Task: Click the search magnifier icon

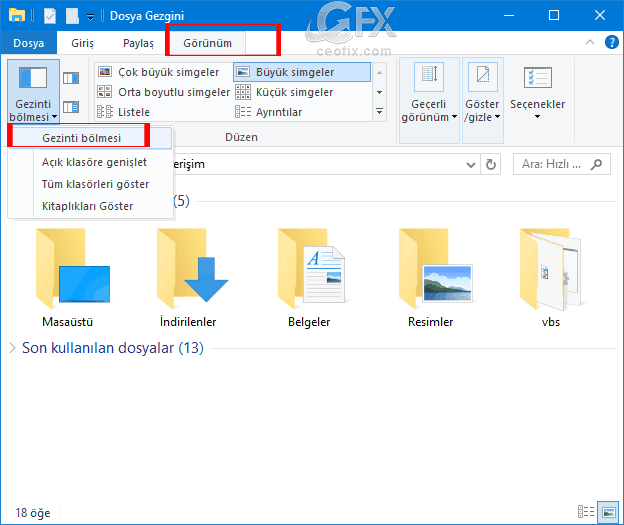Action: (596, 164)
